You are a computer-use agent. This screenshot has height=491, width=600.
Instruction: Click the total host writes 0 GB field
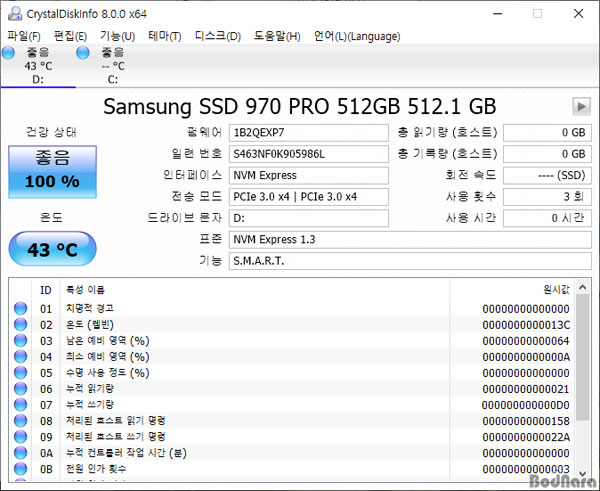(x=547, y=154)
